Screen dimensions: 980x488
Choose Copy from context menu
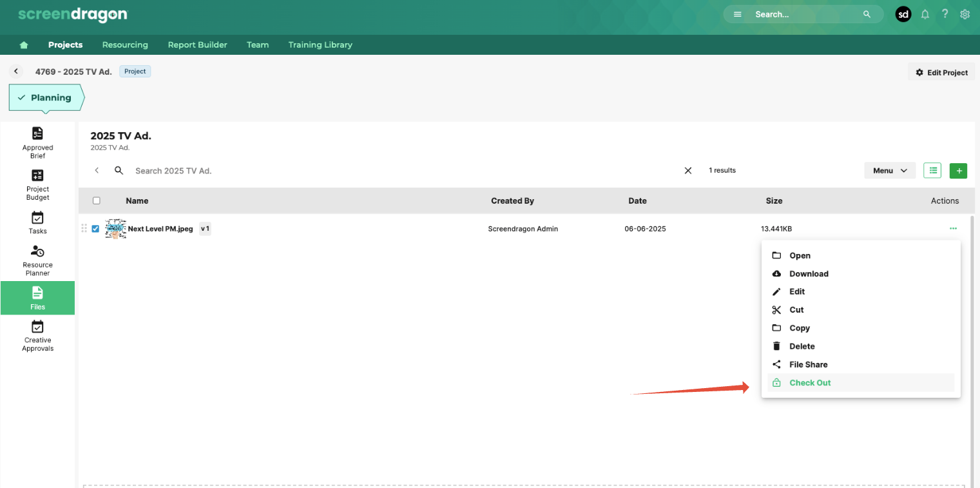tap(861, 328)
